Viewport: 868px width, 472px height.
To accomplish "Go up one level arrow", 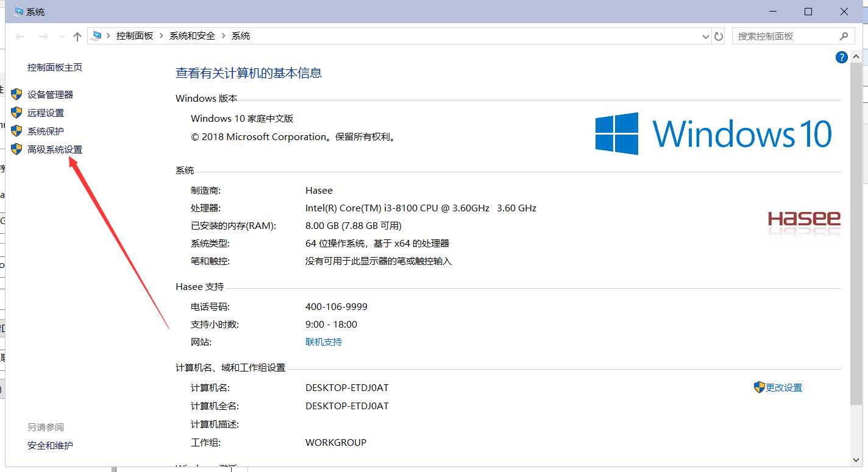I will pos(77,37).
